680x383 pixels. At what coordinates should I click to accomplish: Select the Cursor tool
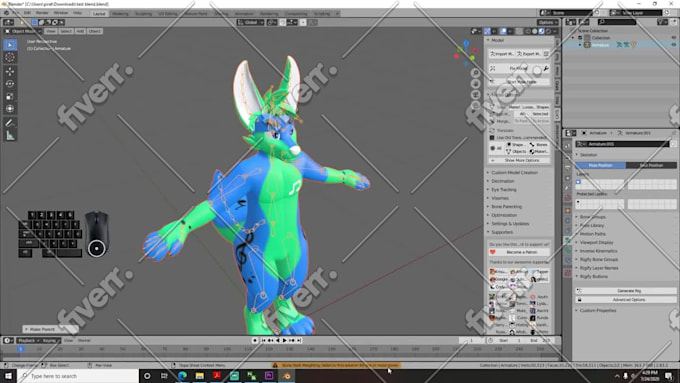(x=10, y=57)
